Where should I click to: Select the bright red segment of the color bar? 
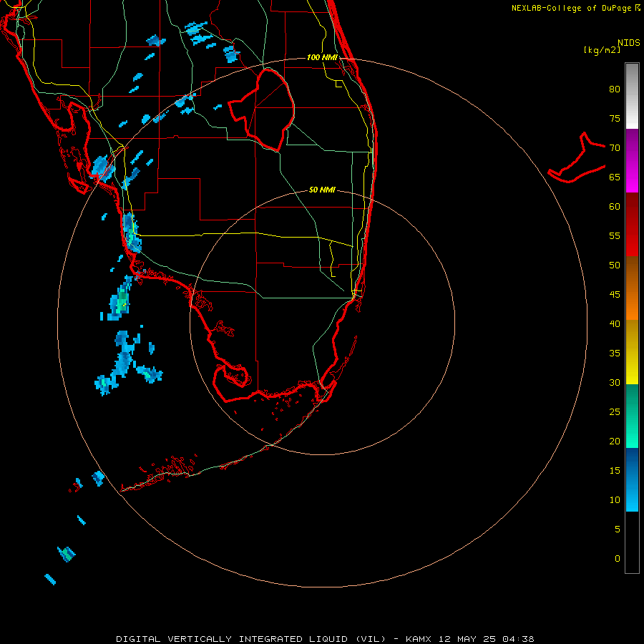click(x=632, y=224)
